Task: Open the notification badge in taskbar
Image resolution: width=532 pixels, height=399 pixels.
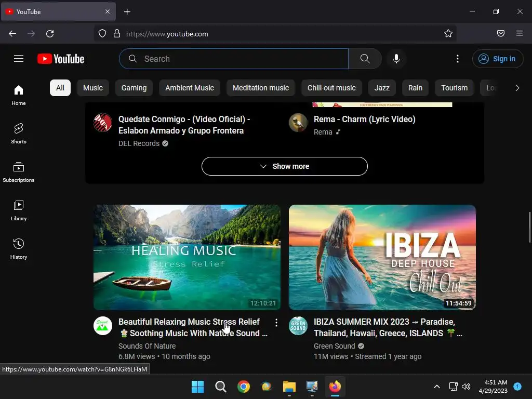Action: 517,386
